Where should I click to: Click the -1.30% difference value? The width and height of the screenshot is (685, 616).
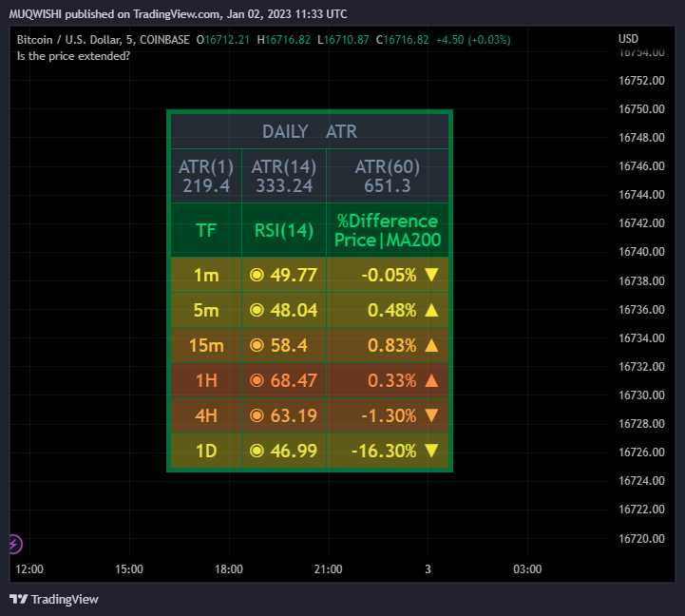click(x=389, y=415)
